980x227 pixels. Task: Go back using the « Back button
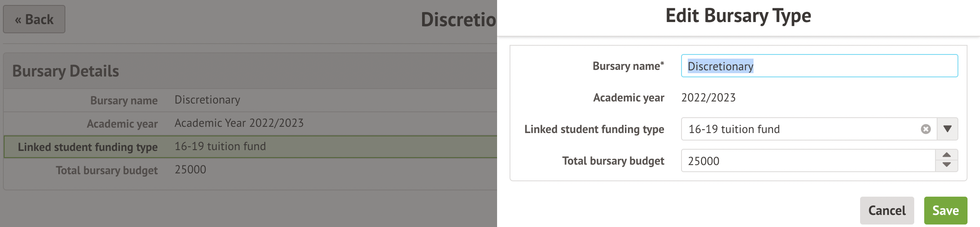pyautogui.click(x=34, y=20)
